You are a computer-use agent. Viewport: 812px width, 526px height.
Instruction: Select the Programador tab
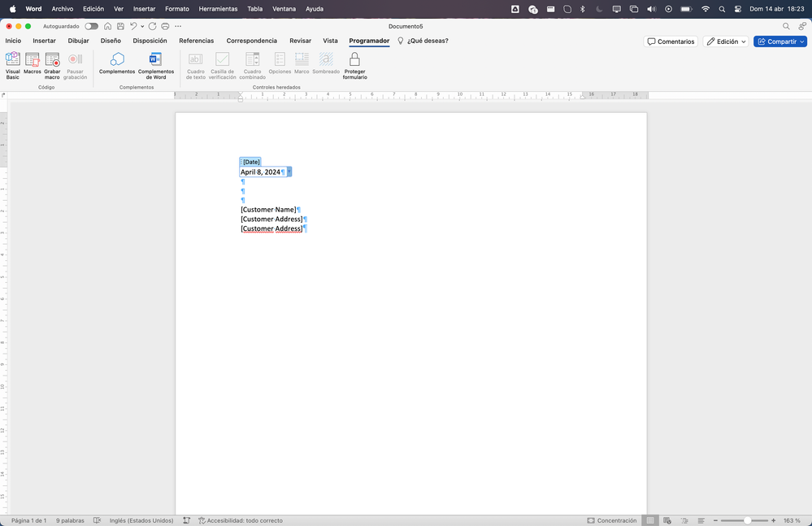[x=369, y=41]
